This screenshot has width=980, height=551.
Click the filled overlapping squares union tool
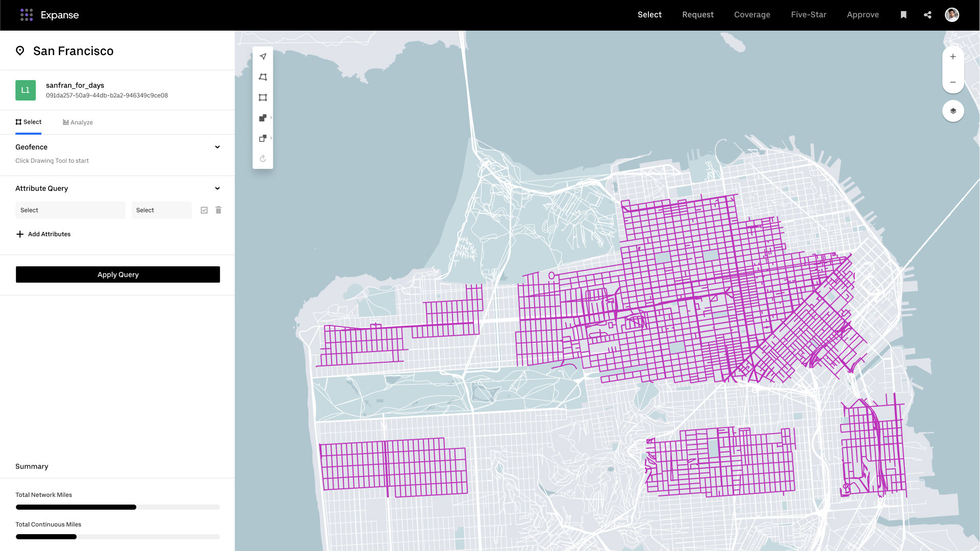(263, 118)
